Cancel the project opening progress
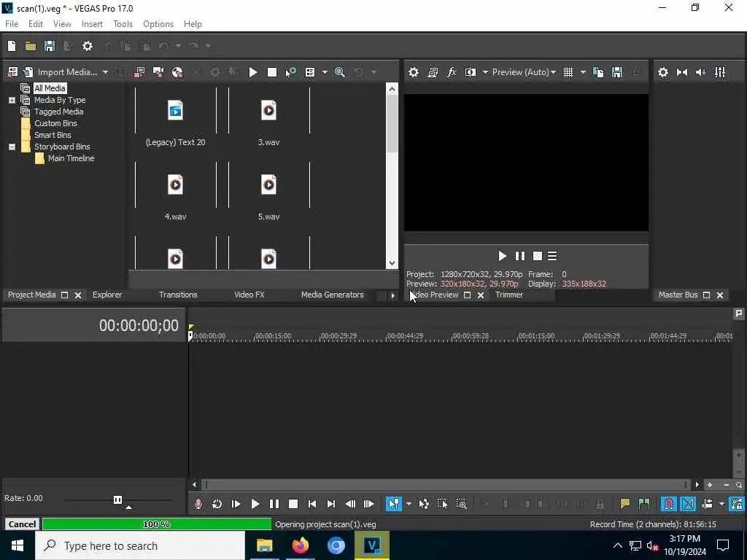The width and height of the screenshot is (747, 560). tap(22, 524)
